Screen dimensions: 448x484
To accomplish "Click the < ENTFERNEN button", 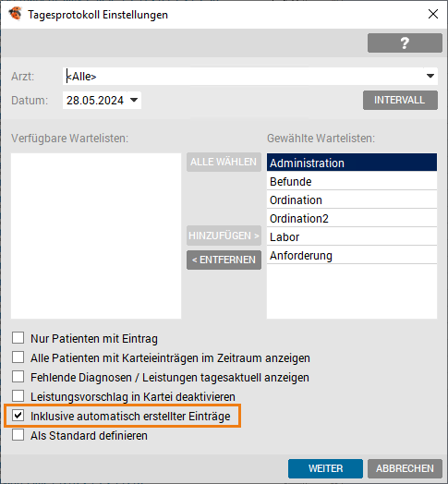I will (224, 260).
